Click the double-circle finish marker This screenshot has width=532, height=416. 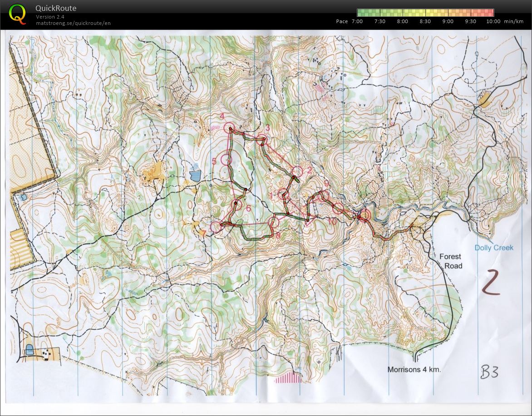tap(365, 215)
